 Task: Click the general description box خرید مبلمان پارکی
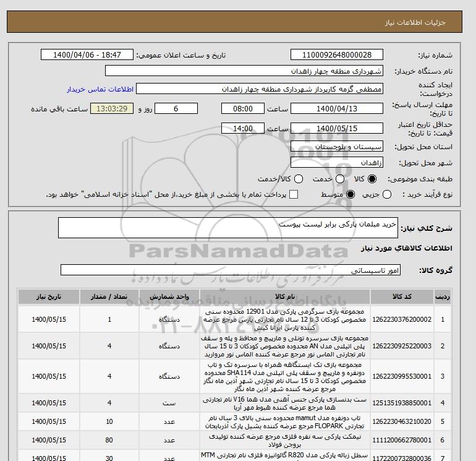tap(228, 228)
